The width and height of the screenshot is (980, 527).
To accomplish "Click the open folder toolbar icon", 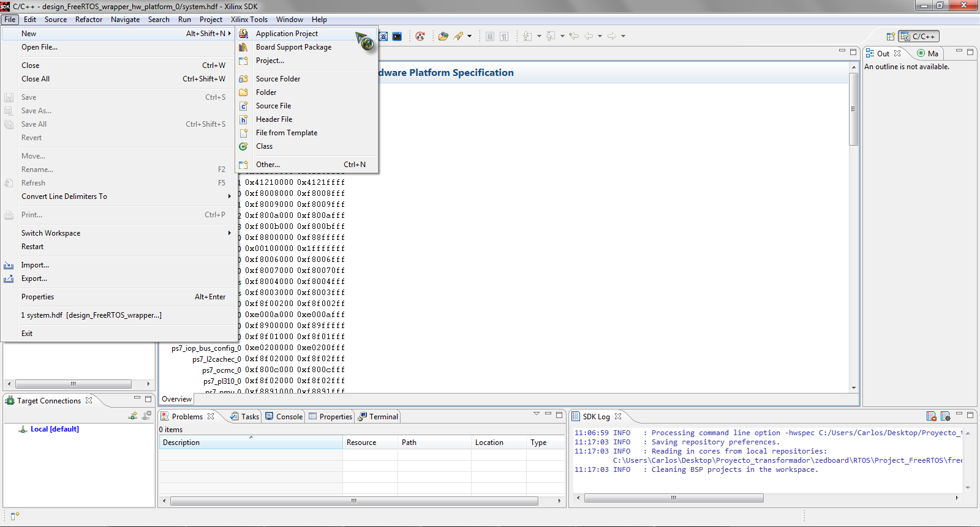I will click(443, 36).
